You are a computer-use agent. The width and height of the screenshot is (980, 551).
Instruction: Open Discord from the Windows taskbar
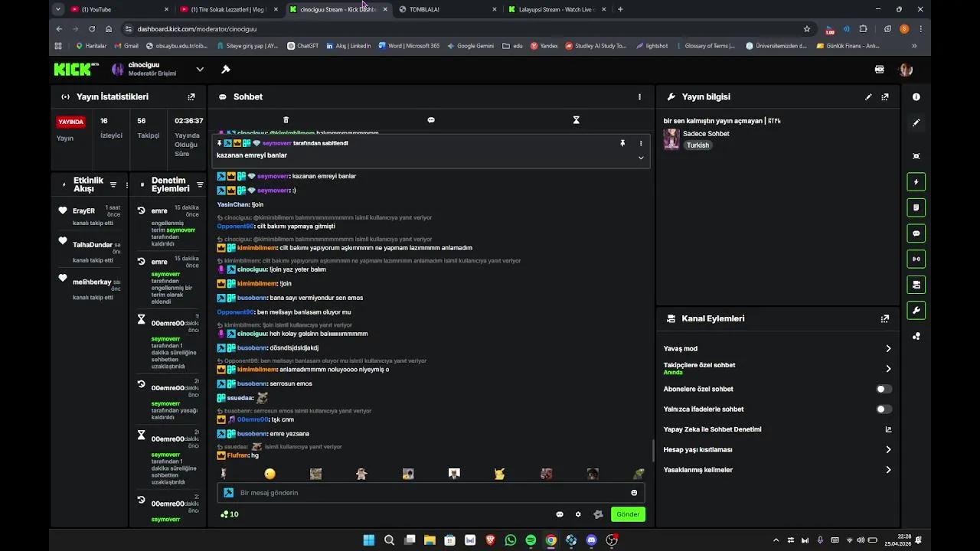[x=591, y=540]
